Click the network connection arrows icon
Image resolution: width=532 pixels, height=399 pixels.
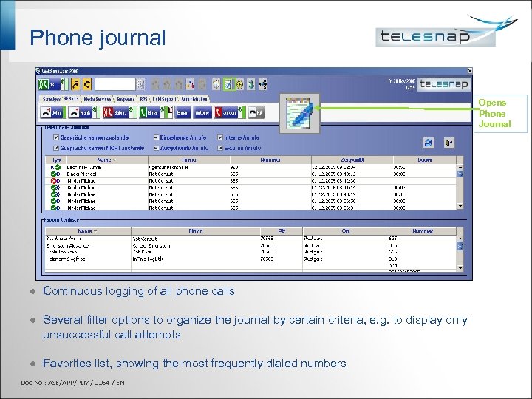point(262,84)
